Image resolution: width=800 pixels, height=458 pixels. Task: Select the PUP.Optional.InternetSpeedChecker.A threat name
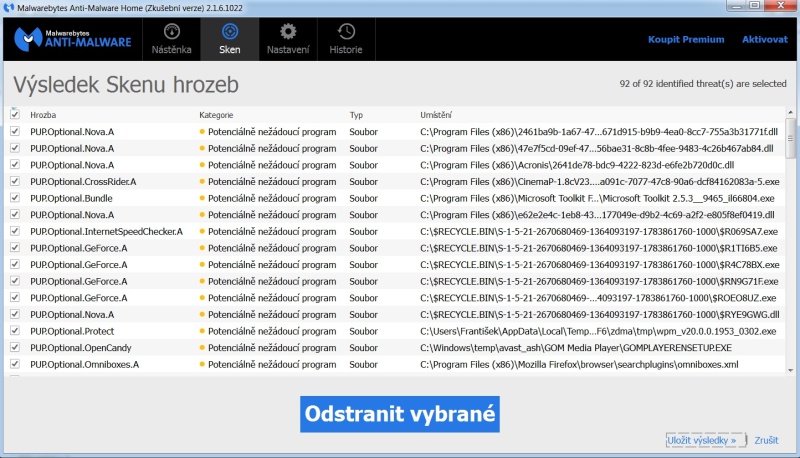pos(106,232)
